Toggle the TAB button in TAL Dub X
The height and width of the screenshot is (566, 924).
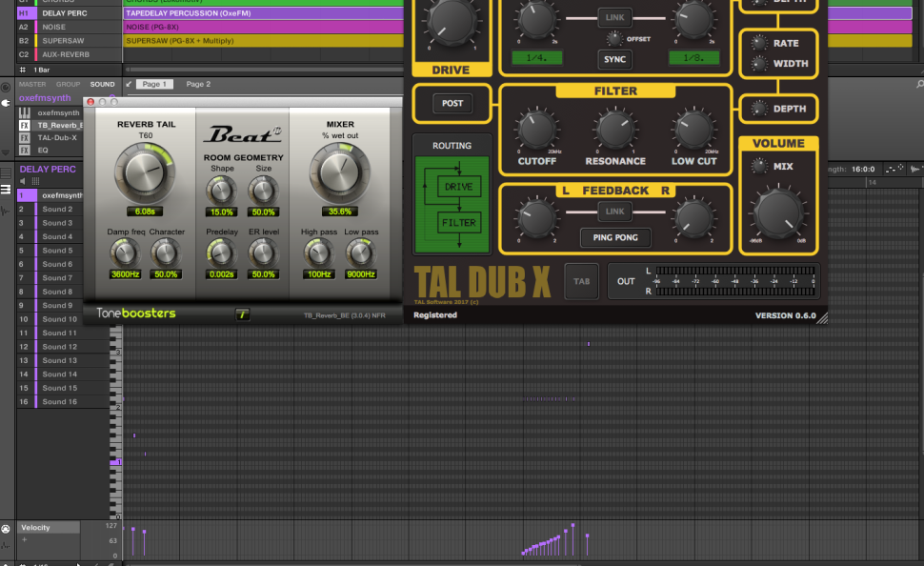click(x=582, y=281)
